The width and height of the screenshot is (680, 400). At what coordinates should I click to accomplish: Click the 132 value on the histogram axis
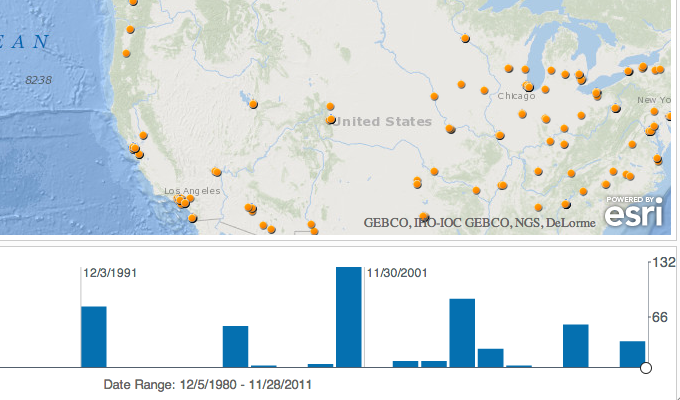[x=664, y=263]
